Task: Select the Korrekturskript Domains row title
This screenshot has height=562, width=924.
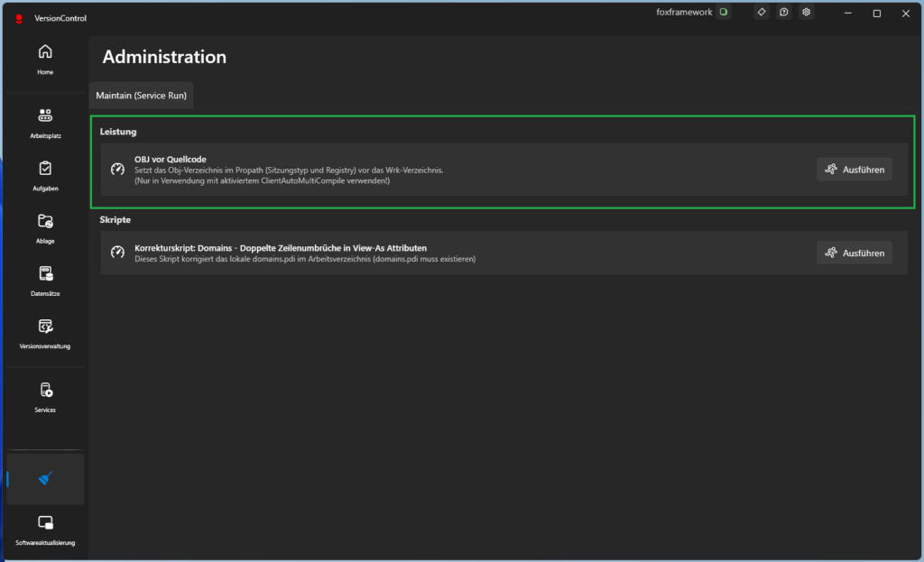Action: 280,247
